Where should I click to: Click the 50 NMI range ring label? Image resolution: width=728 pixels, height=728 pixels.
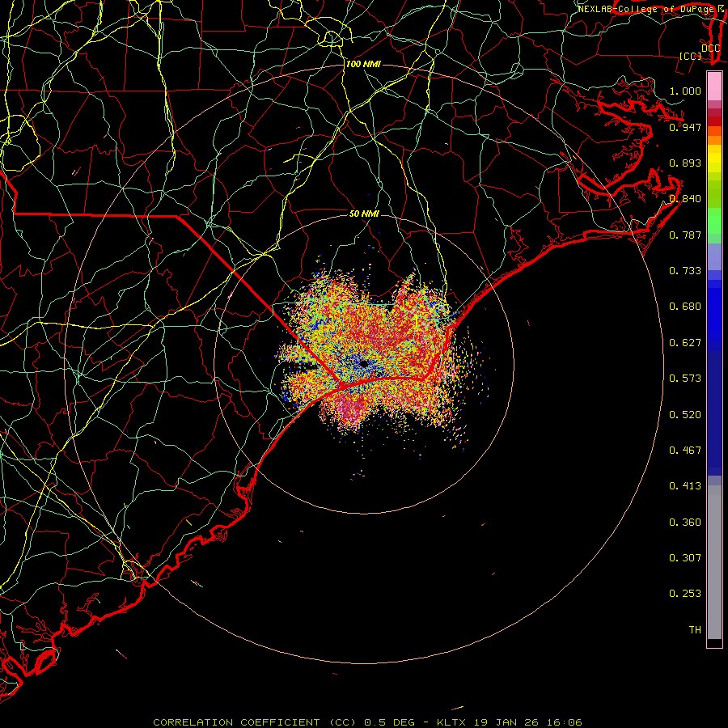click(365, 214)
